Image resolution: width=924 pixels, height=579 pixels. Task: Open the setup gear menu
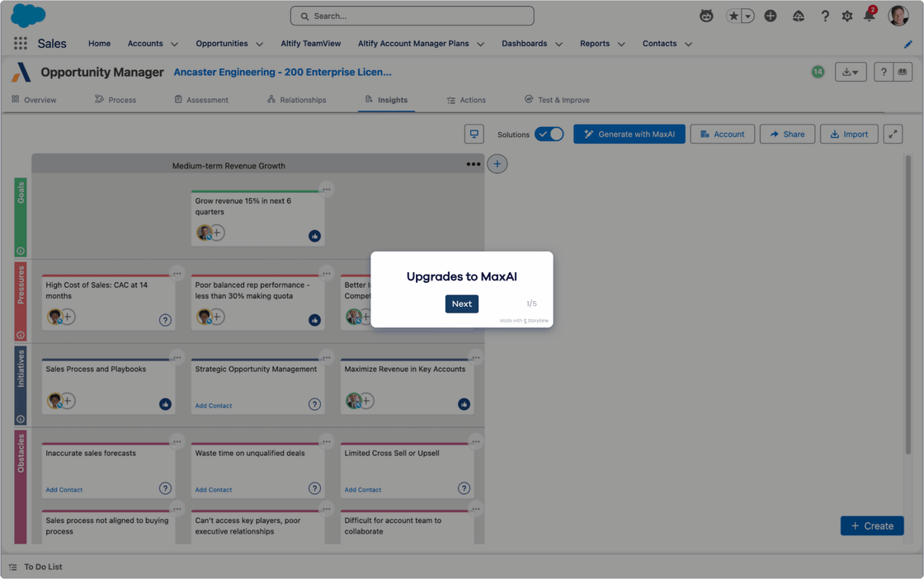[846, 16]
